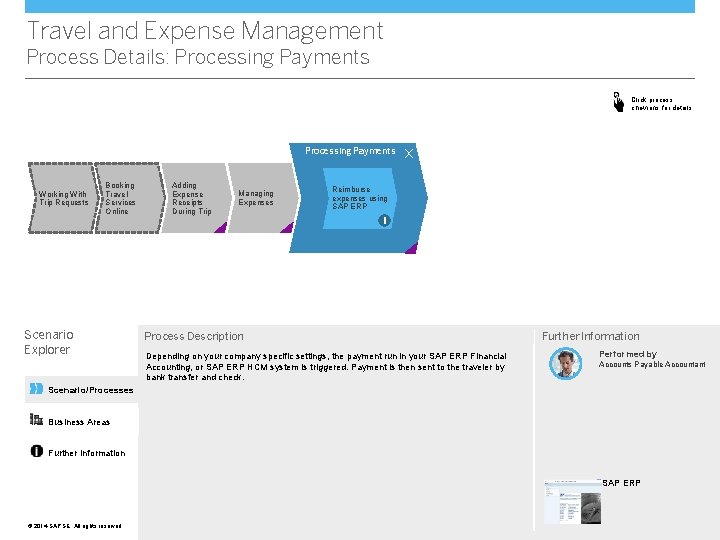
Task: Click purple corner marker on Adding Expense Receipts
Action: [x=221, y=228]
